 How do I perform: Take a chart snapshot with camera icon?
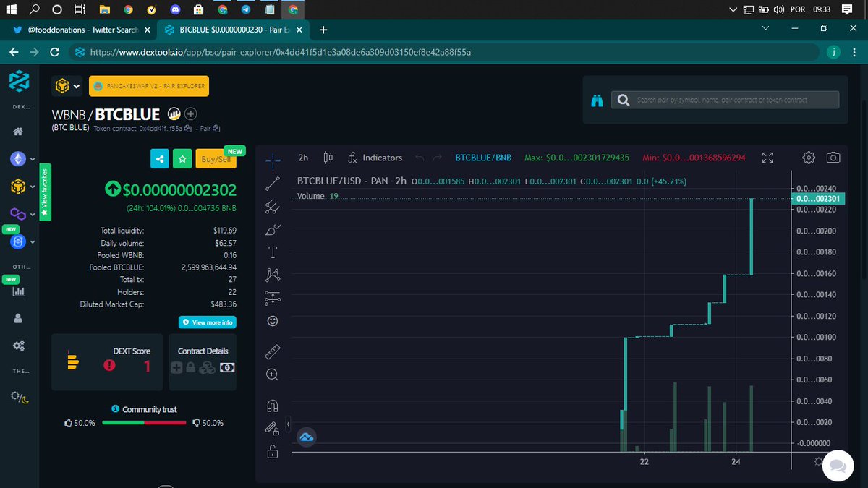pos(833,158)
